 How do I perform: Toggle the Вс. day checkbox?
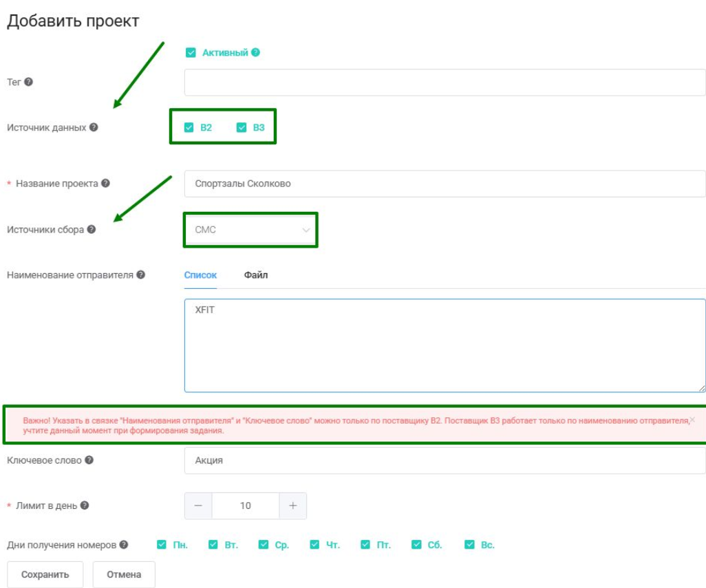(469, 545)
